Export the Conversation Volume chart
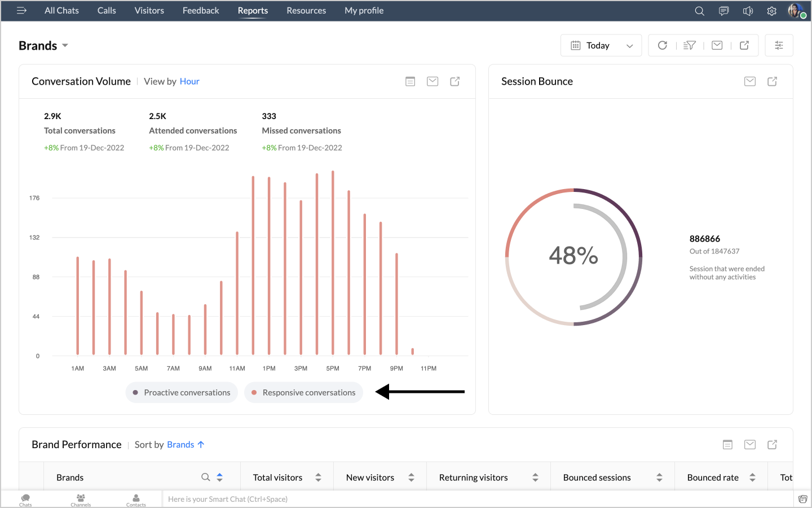Screen dimensions: 812x508 coord(454,81)
